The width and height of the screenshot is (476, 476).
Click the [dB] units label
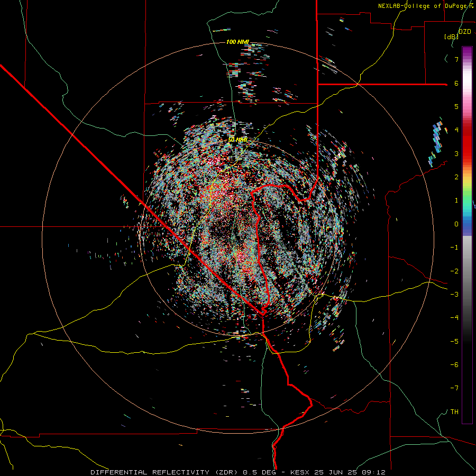pos(452,36)
